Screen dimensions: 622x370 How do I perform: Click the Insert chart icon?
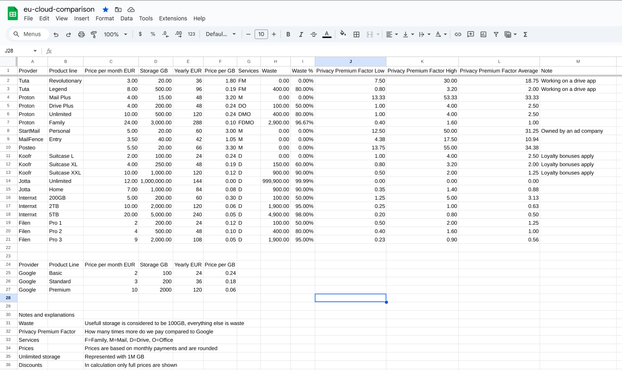(x=483, y=35)
